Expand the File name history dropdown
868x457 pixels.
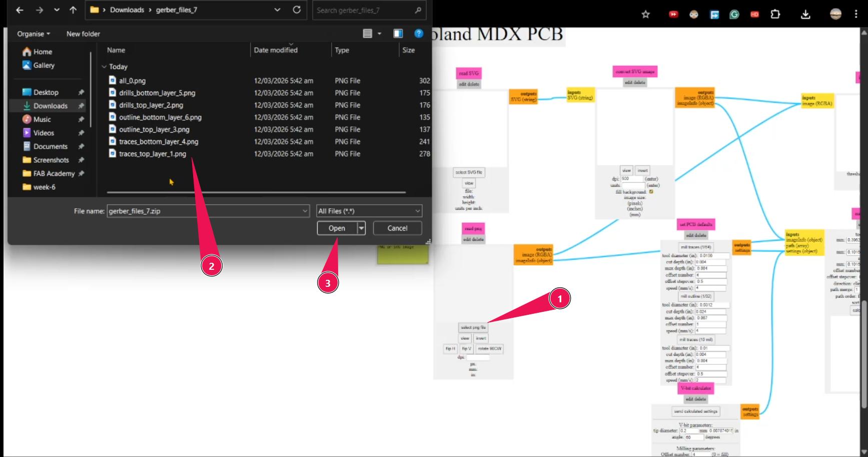click(305, 211)
